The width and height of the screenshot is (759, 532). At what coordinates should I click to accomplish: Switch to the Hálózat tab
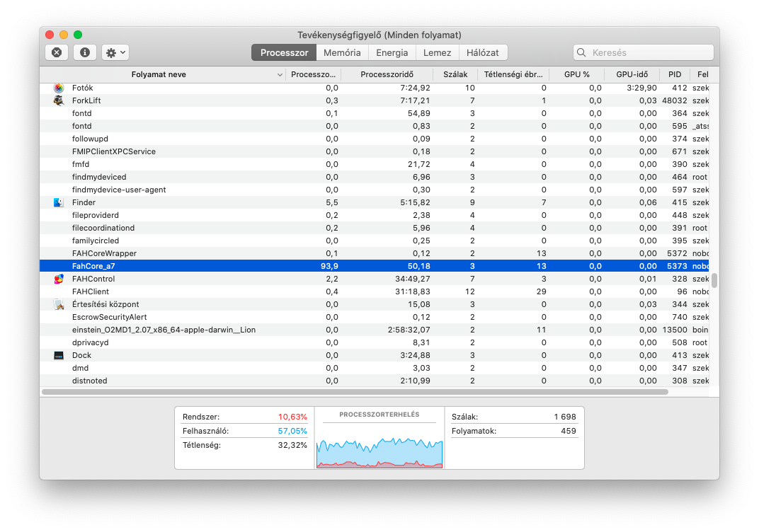483,53
